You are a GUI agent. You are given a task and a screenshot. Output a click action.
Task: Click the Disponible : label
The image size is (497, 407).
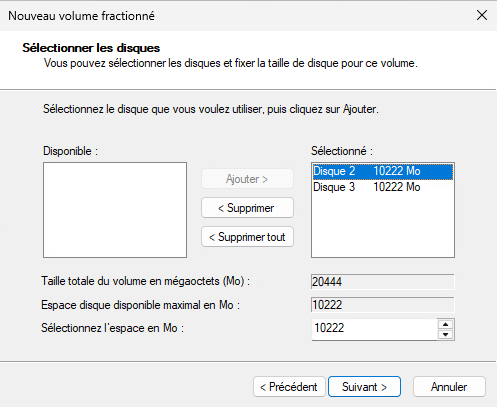pos(70,151)
